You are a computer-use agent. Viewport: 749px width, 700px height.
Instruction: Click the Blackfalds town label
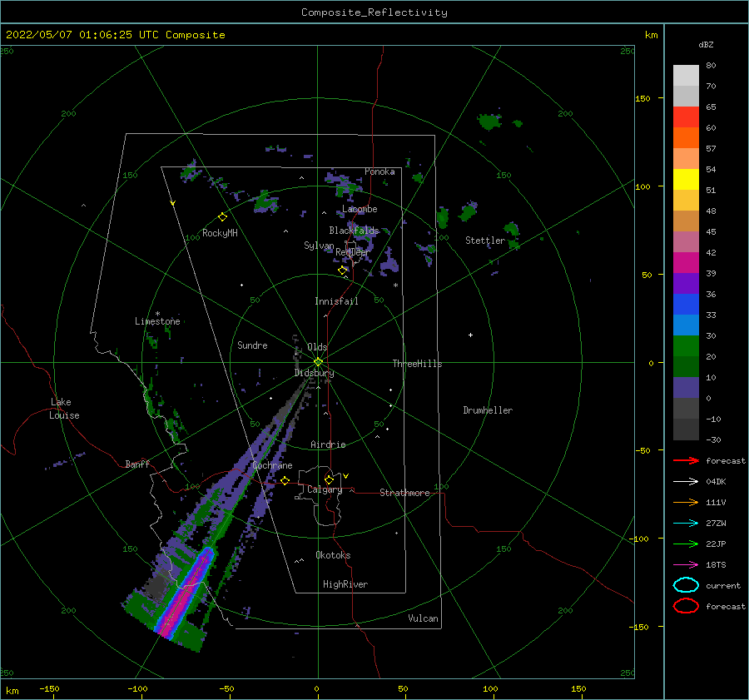[354, 231]
